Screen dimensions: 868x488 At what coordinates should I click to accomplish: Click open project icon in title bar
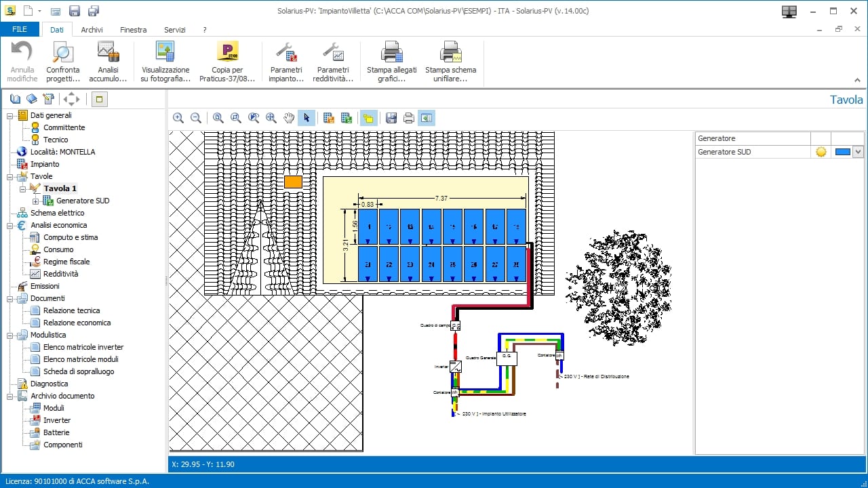[x=56, y=11]
